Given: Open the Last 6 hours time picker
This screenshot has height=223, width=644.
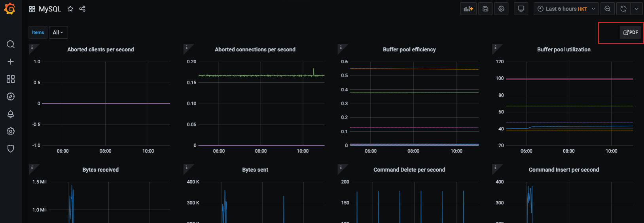Looking at the screenshot, I should (x=566, y=9).
